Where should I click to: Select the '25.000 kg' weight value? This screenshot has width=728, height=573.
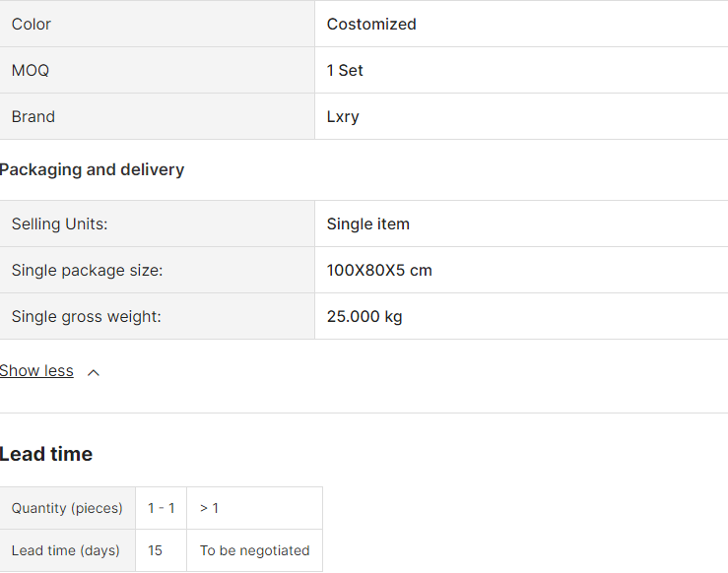364,316
